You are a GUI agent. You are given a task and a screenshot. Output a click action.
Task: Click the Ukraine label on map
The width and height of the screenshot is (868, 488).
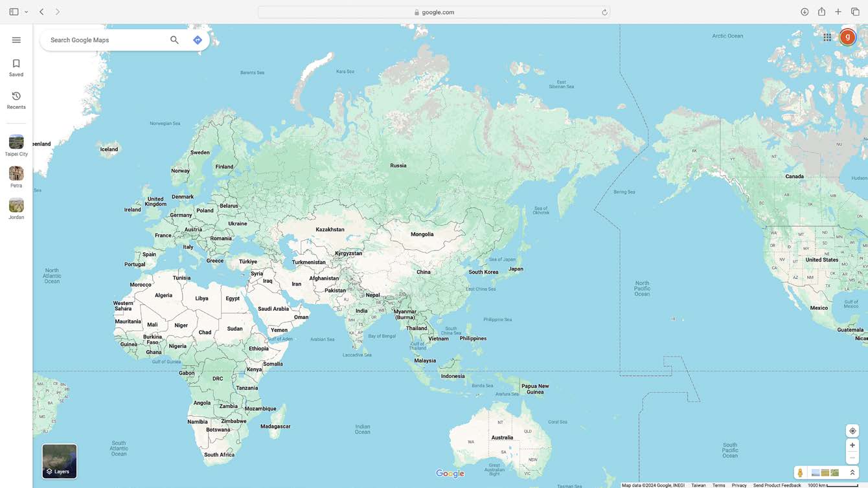237,224
